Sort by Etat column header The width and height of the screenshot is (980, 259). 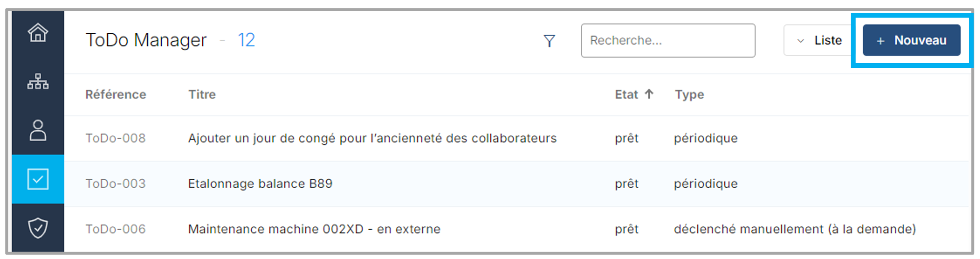click(x=626, y=94)
